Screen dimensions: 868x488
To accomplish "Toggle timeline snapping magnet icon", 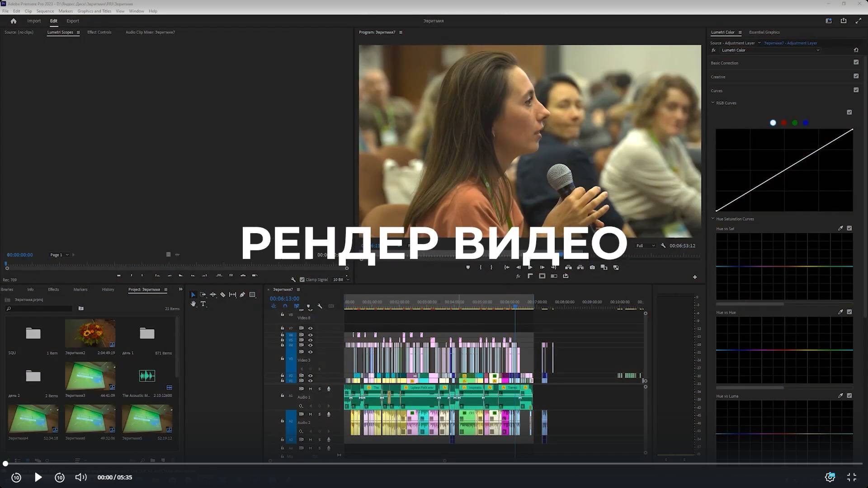I will [285, 306].
